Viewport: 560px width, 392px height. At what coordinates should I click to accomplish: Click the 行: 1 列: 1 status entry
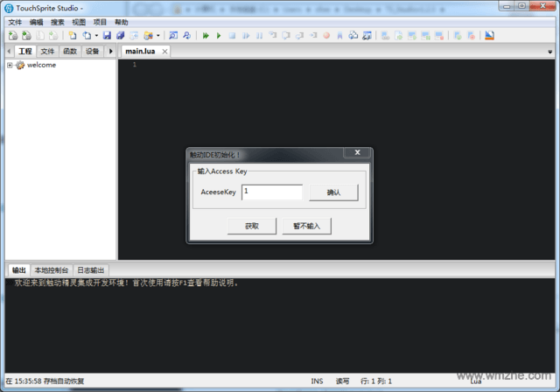tap(376, 381)
